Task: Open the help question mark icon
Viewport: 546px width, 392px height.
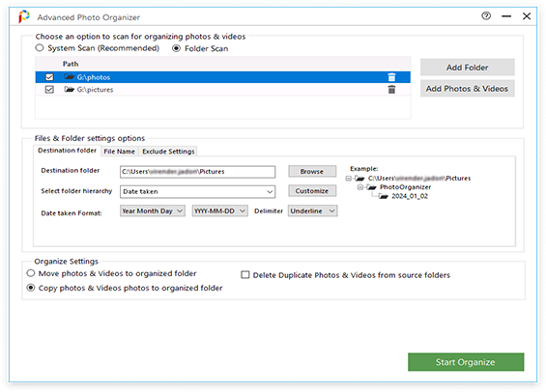Action: tap(486, 15)
